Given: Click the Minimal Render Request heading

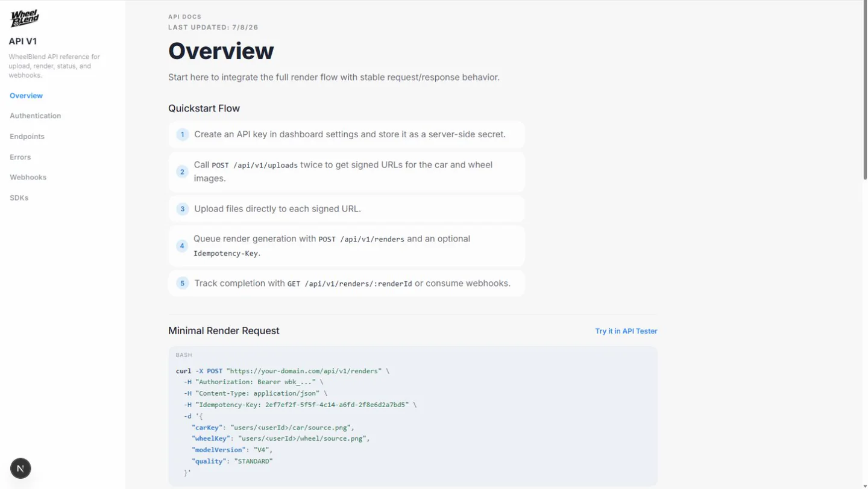Looking at the screenshot, I should [x=224, y=331].
